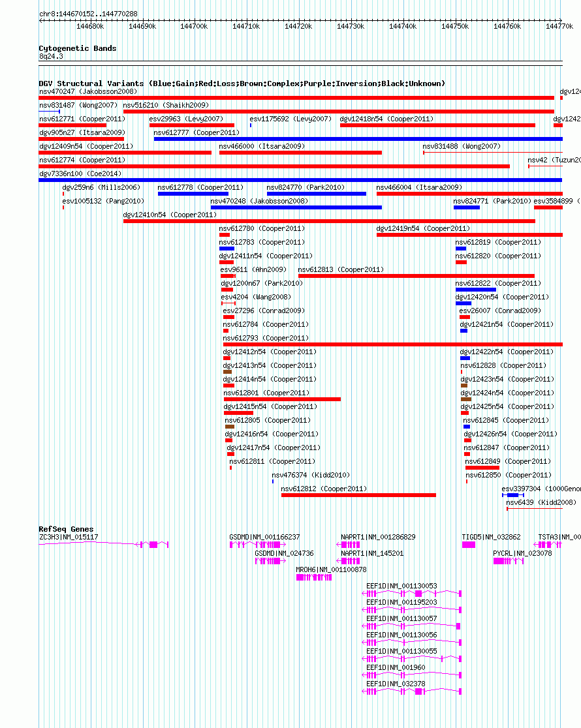
Task: Click the DGV Structural Variants track title
Action: coord(242,83)
